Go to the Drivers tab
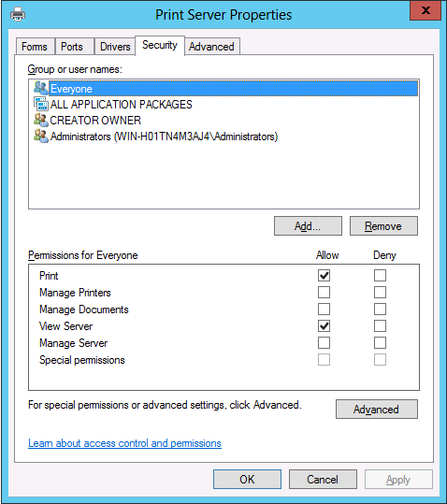This screenshot has height=504, width=447. pyautogui.click(x=115, y=47)
